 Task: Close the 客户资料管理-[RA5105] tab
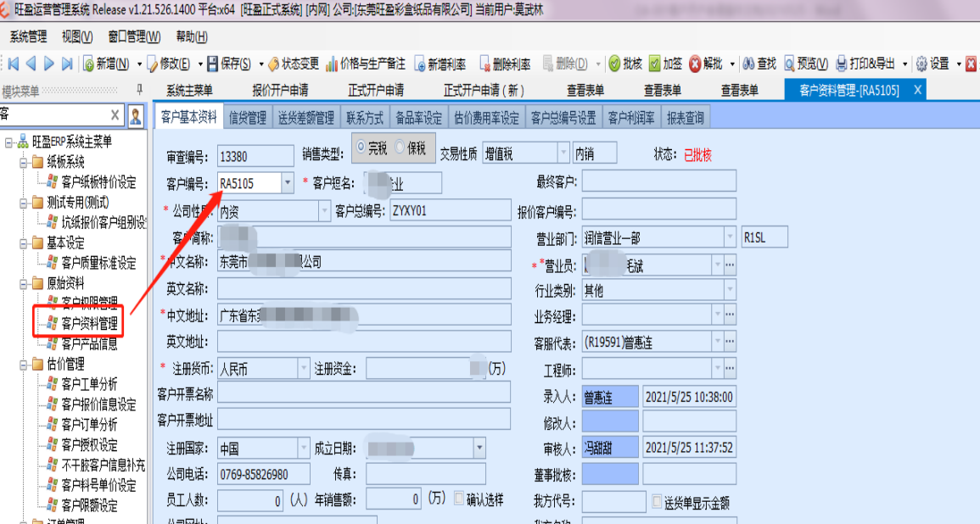[x=917, y=90]
